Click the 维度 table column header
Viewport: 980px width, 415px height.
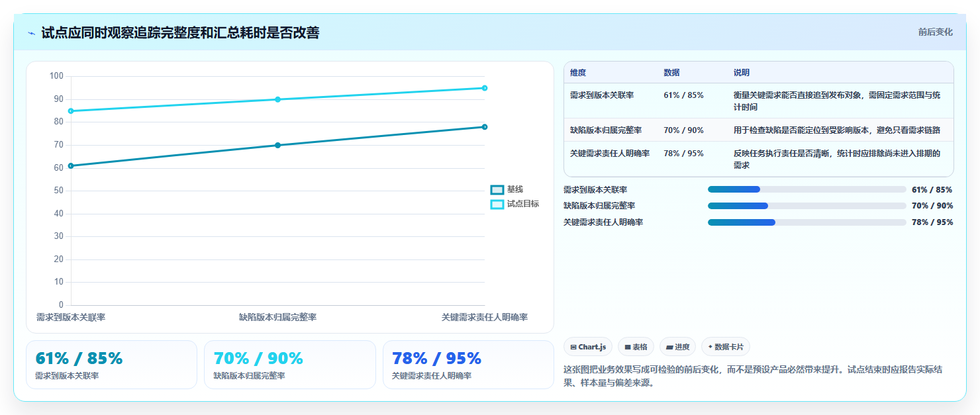point(578,73)
